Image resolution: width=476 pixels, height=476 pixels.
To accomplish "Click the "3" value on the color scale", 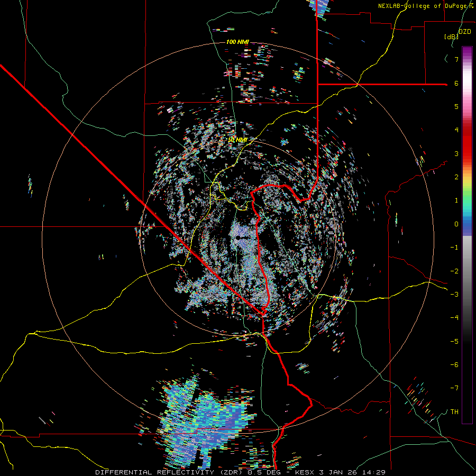I will coord(456,153).
